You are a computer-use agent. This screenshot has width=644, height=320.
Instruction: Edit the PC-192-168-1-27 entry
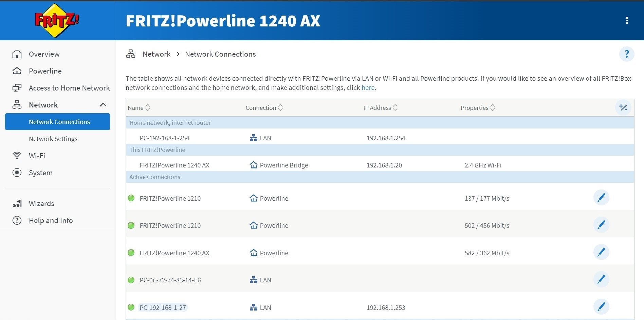601,307
